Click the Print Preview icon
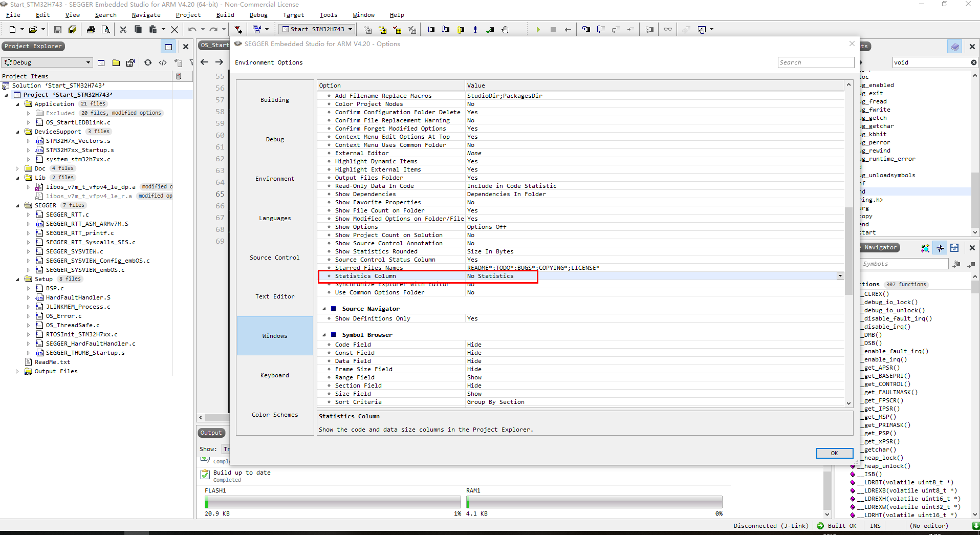The width and height of the screenshot is (980, 535). pos(105,30)
